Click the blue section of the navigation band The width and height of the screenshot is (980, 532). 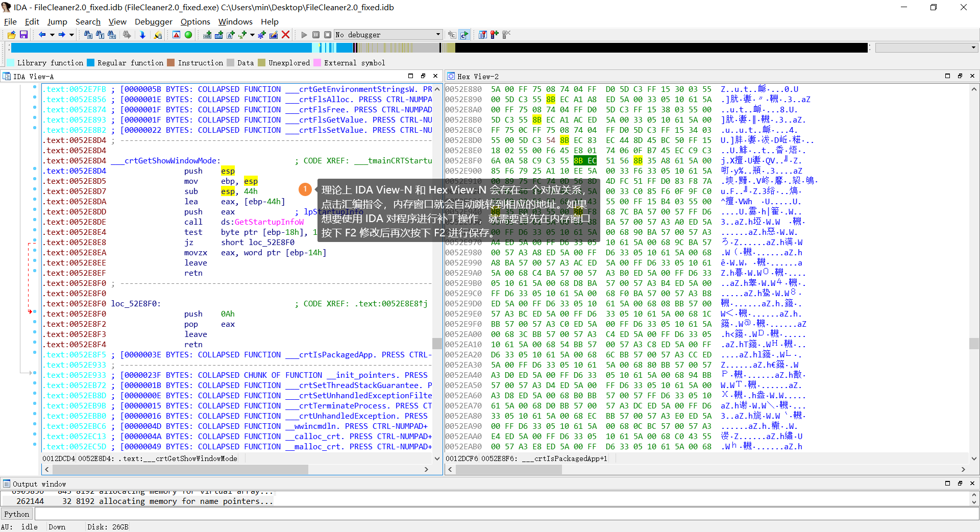point(161,47)
